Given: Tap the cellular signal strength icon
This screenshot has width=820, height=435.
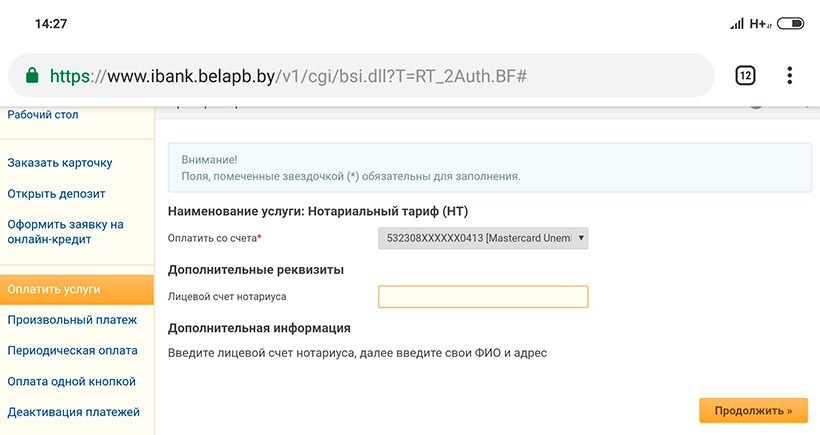Looking at the screenshot, I should pyautogui.click(x=738, y=22).
